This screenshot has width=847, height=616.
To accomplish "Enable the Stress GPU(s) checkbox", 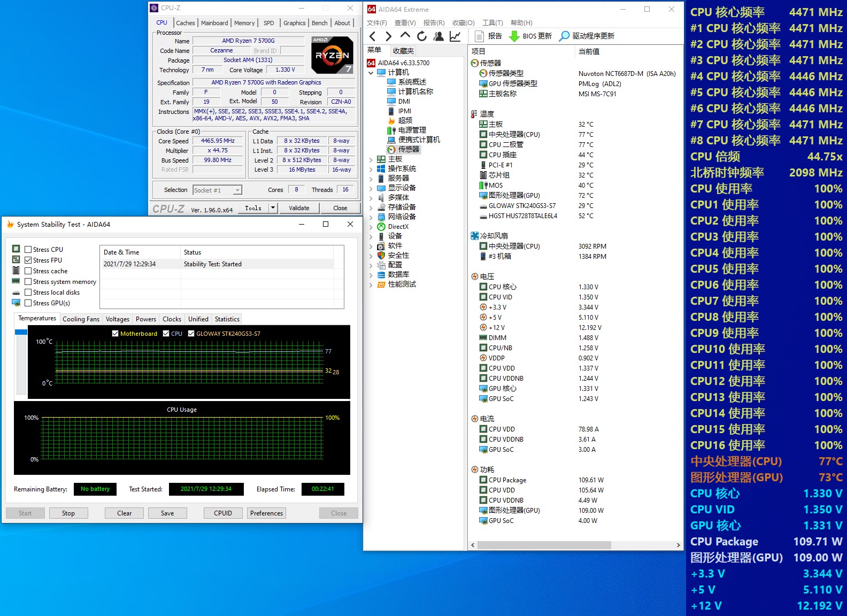I will coord(28,303).
